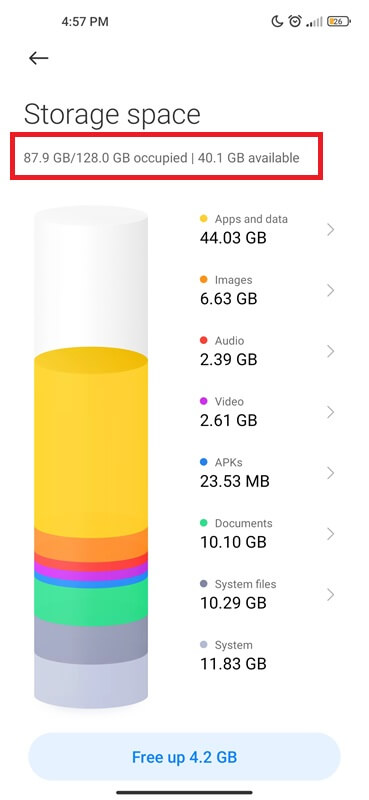
Task: Open the APKs category chevron
Action: coord(330,473)
